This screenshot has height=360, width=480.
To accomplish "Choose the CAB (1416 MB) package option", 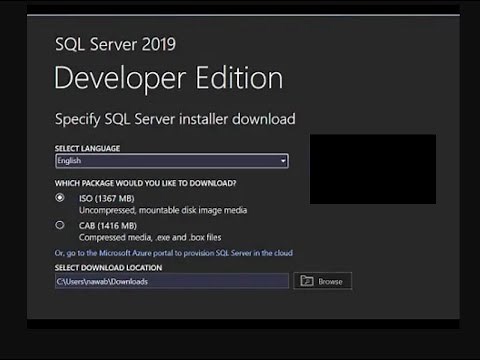I will pos(60,225).
